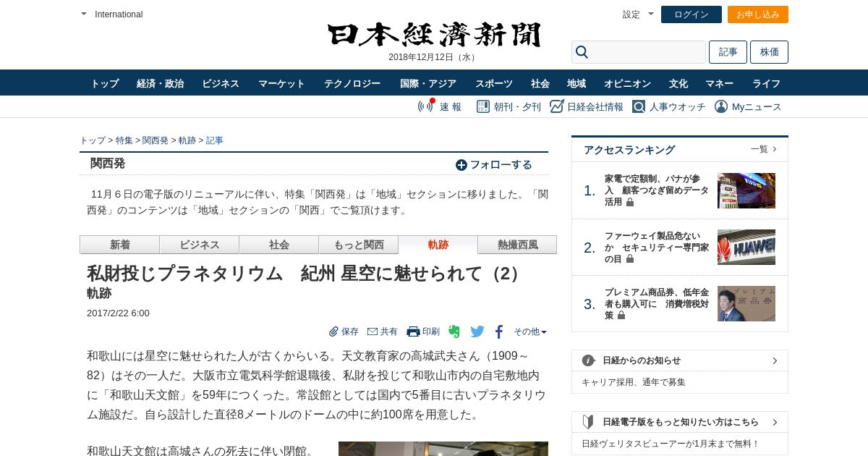The height and width of the screenshot is (456, 868).
Task: Click lock icon on プレミアム商品券 ranking item
Action: (x=621, y=316)
